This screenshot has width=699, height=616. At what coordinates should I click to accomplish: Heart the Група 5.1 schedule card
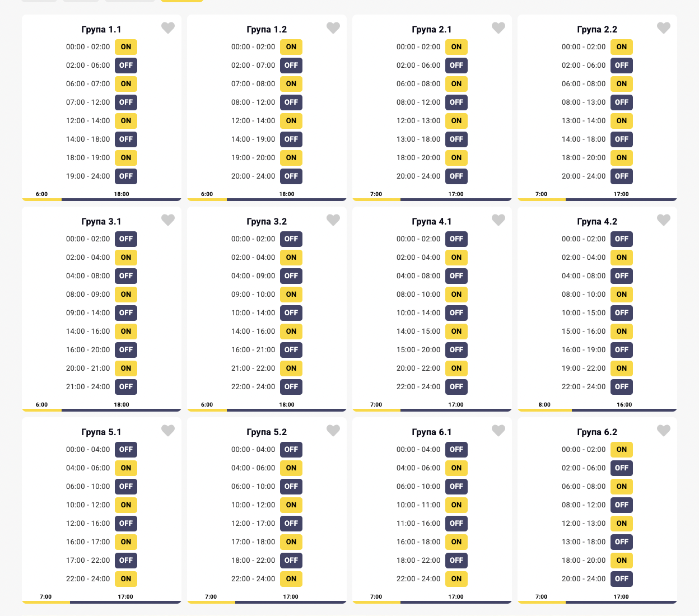click(168, 431)
